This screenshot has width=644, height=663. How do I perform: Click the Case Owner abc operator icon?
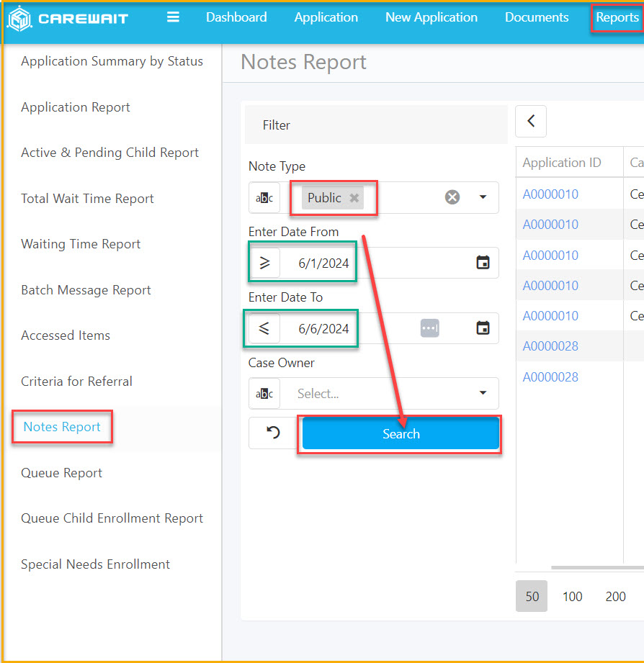(264, 394)
